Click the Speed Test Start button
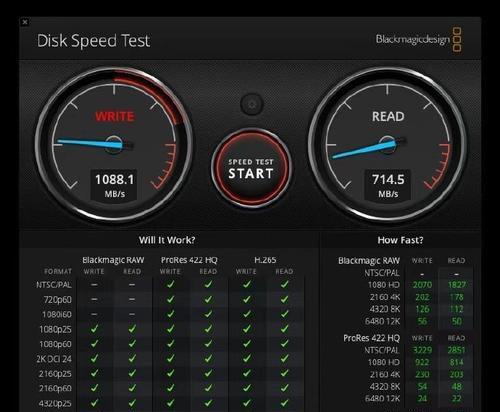This screenshot has height=412, width=500. [x=251, y=168]
